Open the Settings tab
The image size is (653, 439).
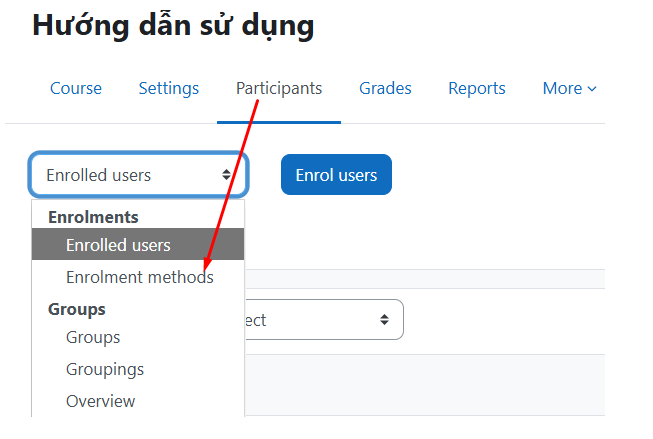click(x=168, y=88)
